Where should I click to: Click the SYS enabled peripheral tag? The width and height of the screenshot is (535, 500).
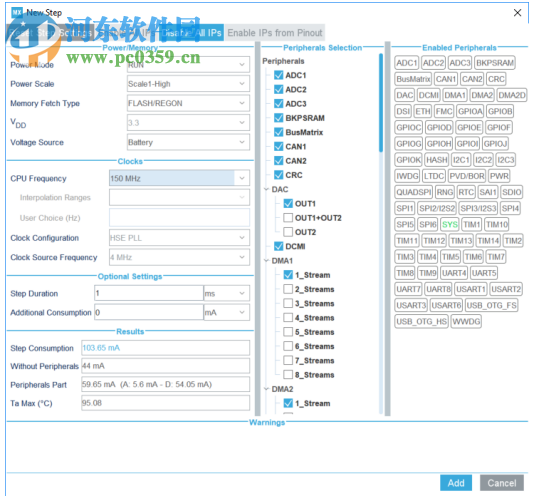click(x=449, y=225)
